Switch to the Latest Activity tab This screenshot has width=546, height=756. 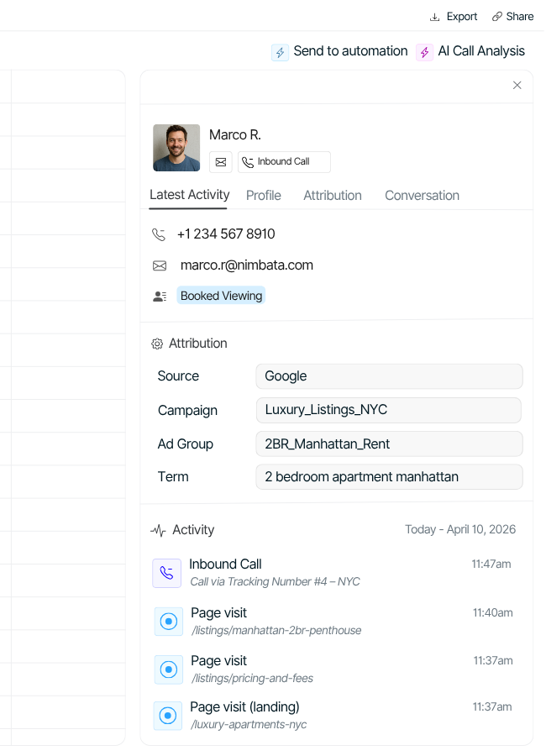[x=189, y=195]
